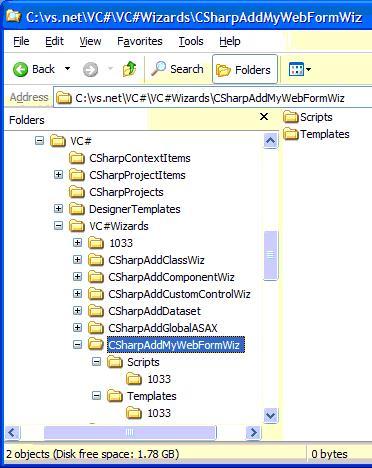Open the Scripts folder in right pane
The width and height of the screenshot is (372, 468).
(308, 117)
